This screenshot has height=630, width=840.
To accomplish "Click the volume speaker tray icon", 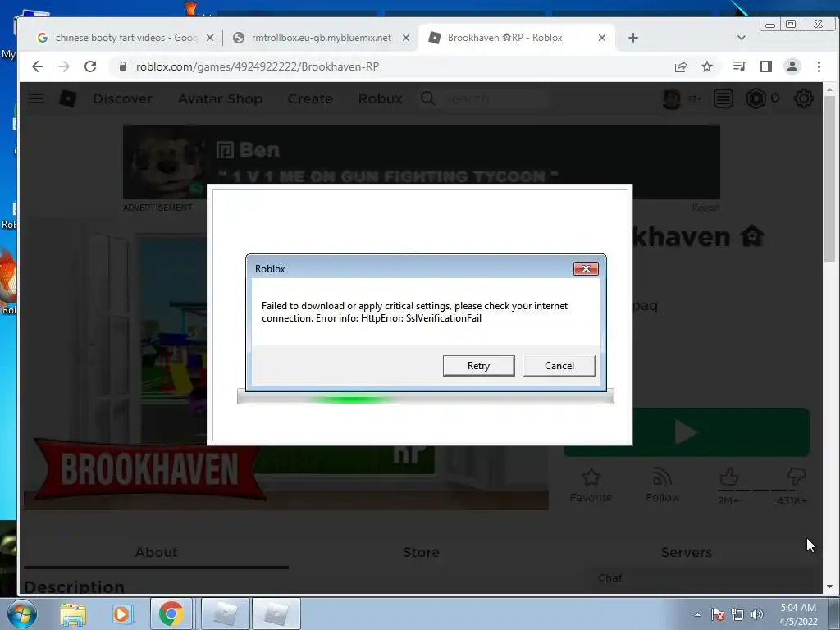I will click(757, 614).
